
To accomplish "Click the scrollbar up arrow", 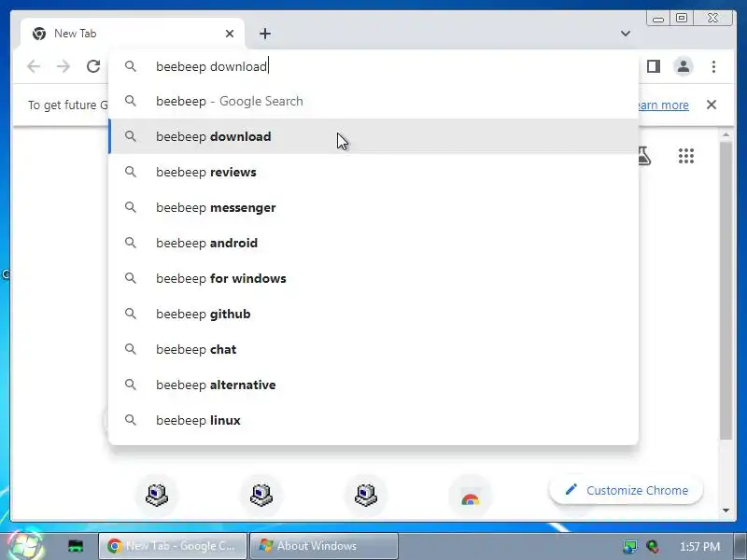I will click(726, 135).
